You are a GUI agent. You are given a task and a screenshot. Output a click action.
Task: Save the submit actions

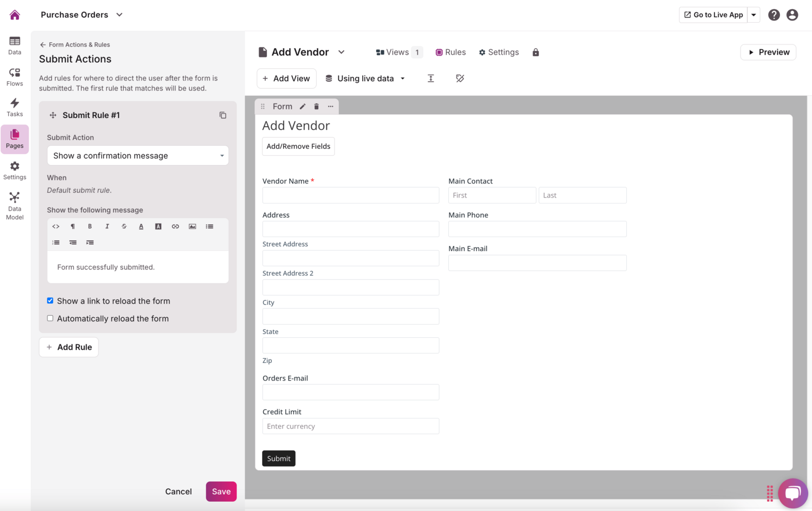click(x=221, y=492)
